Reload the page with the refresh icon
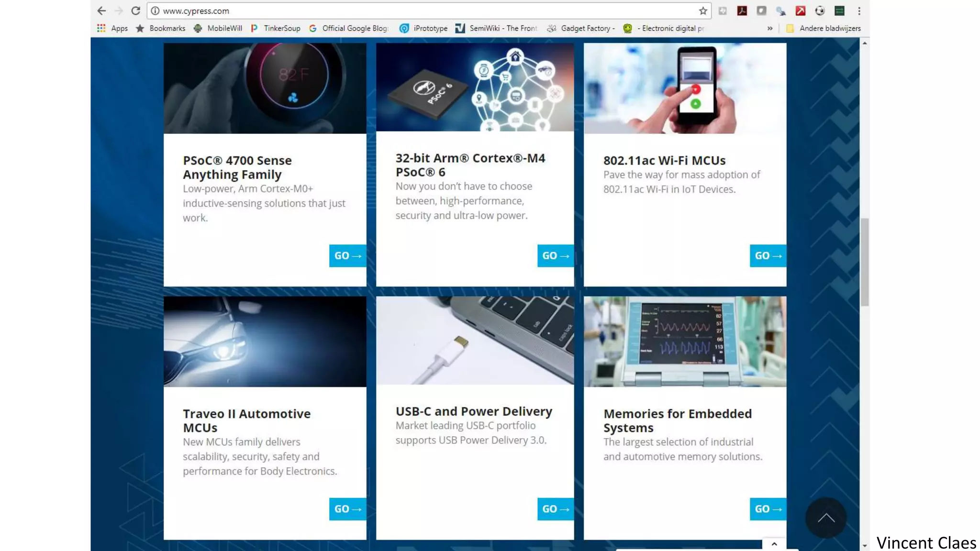The image size is (980, 551). (136, 11)
